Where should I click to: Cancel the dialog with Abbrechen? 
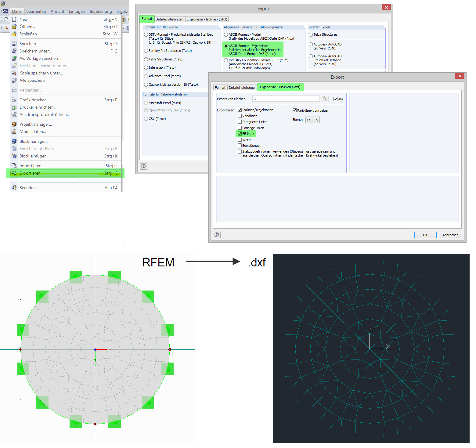point(450,235)
